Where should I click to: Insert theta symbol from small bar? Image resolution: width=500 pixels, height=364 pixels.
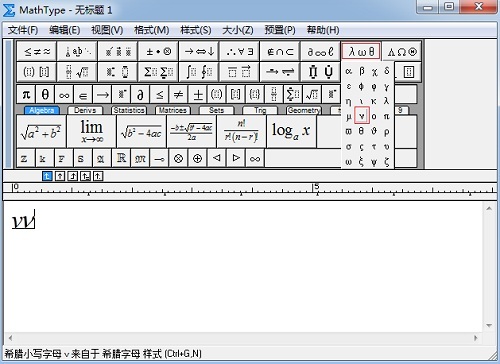[x=45, y=95]
